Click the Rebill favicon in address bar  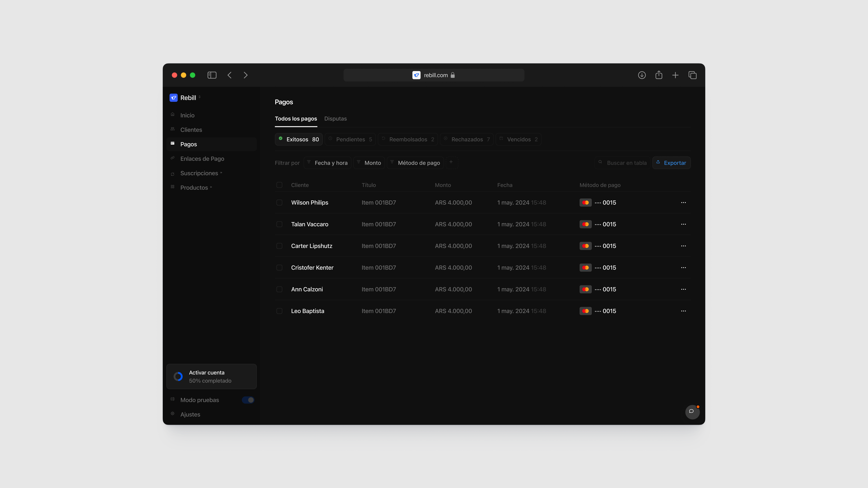416,75
